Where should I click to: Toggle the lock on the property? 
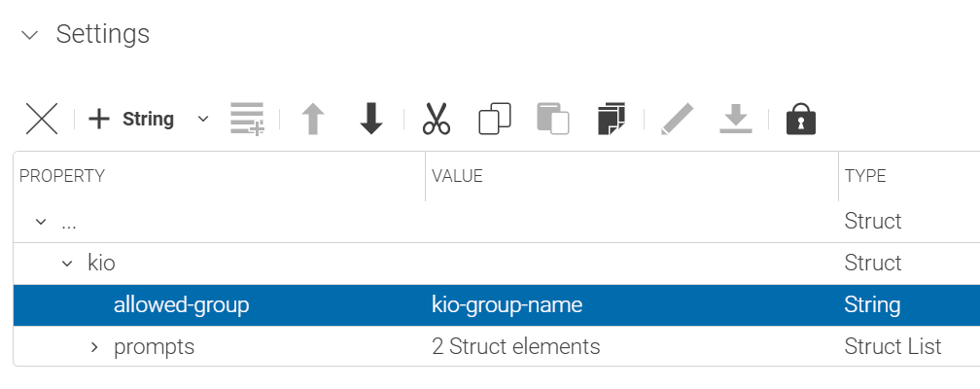coord(800,119)
